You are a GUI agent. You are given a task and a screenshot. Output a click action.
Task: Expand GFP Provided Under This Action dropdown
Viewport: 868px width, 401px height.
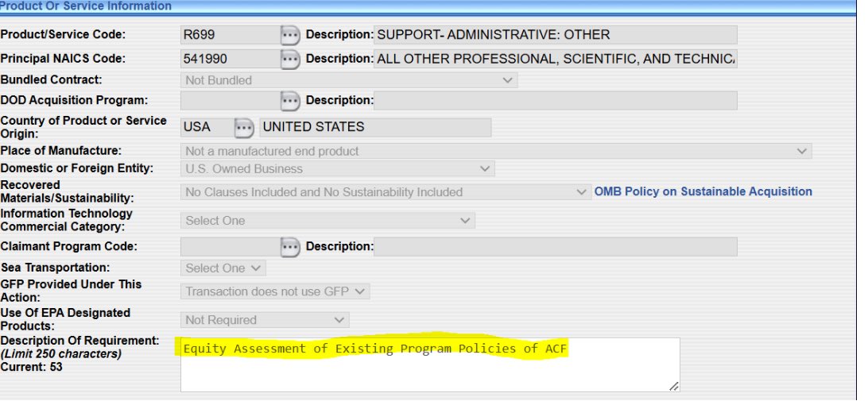[275, 291]
